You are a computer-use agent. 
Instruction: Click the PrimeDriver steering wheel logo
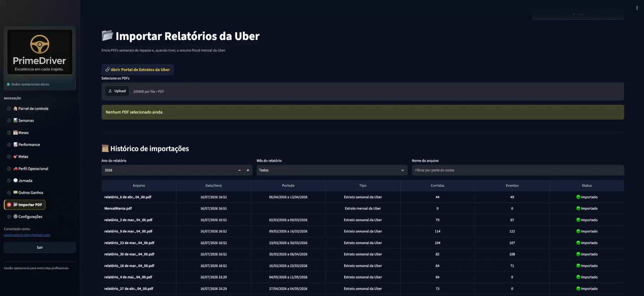coord(39,52)
